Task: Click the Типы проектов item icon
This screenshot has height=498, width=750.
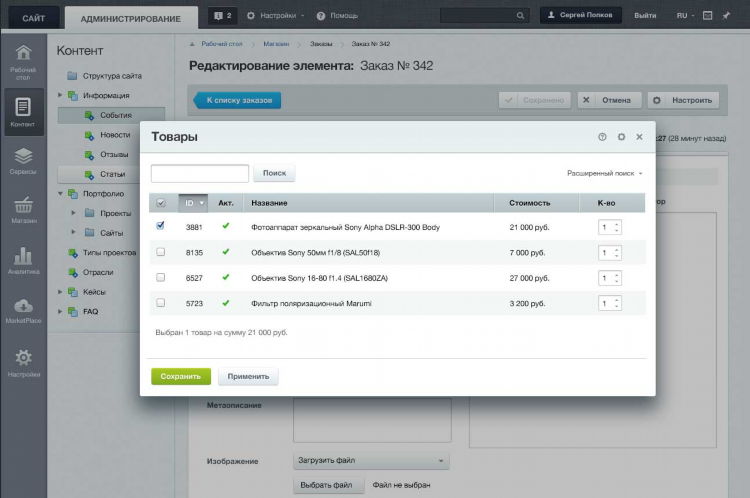Action: tap(73, 253)
